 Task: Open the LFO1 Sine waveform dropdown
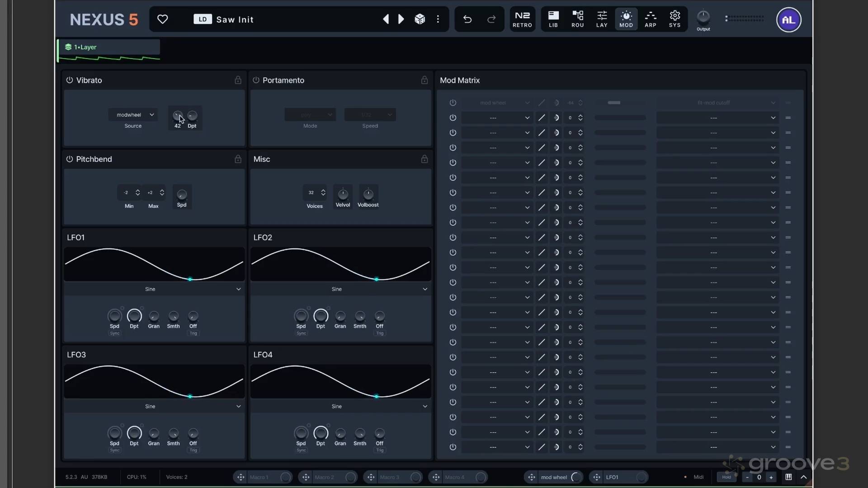(154, 289)
